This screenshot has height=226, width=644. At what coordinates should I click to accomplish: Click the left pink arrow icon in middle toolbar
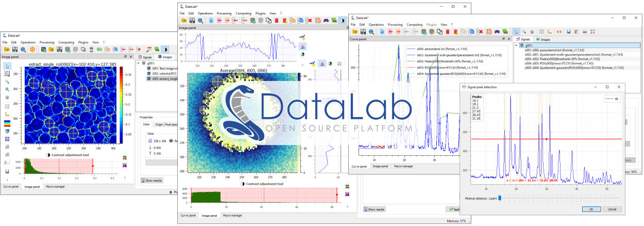tap(219, 21)
